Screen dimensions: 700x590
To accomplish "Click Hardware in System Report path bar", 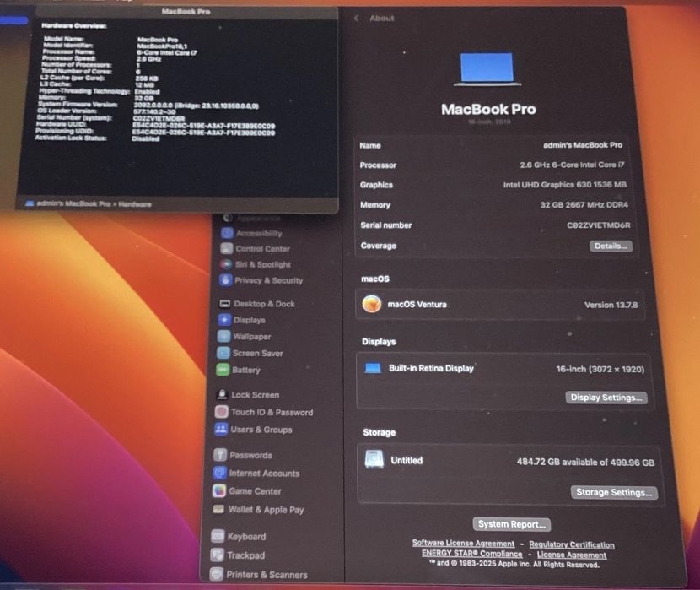I will point(134,204).
